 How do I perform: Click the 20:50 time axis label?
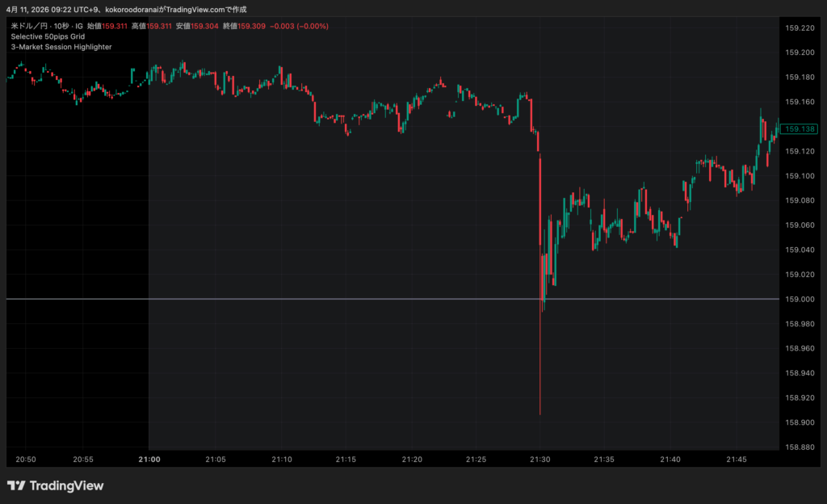26,460
